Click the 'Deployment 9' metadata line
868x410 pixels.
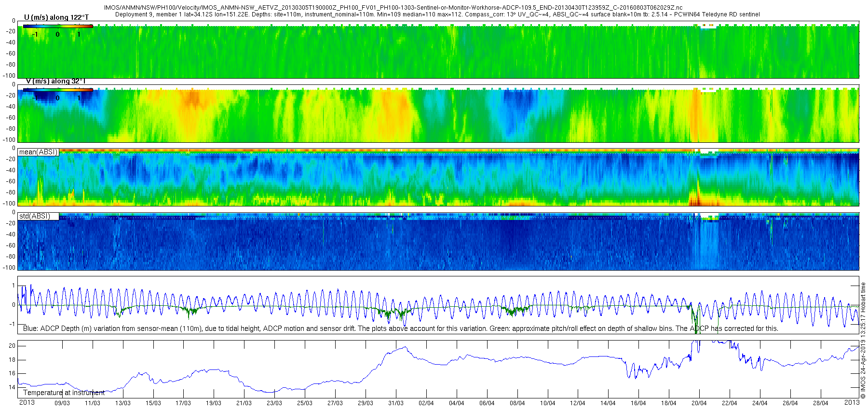coord(437,14)
